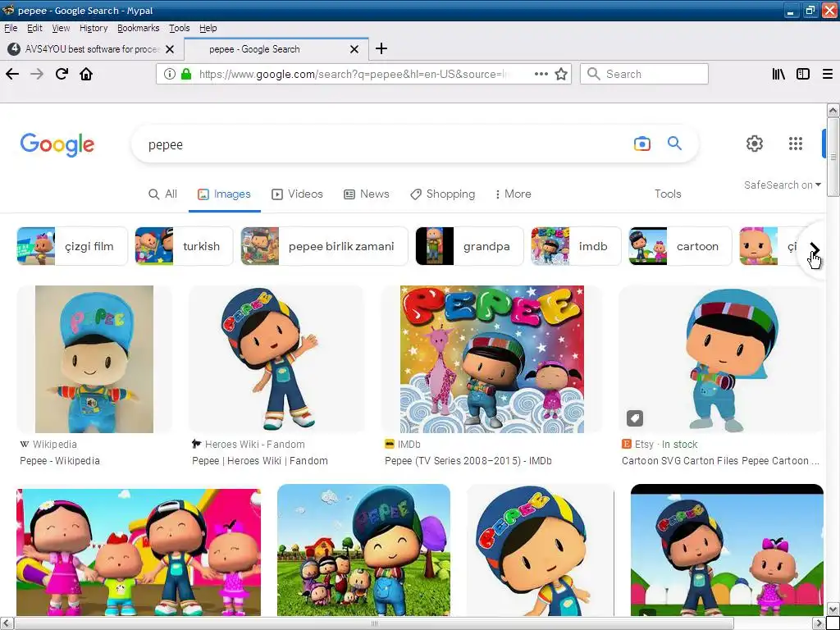Open the Bookmarks menu

(x=138, y=28)
